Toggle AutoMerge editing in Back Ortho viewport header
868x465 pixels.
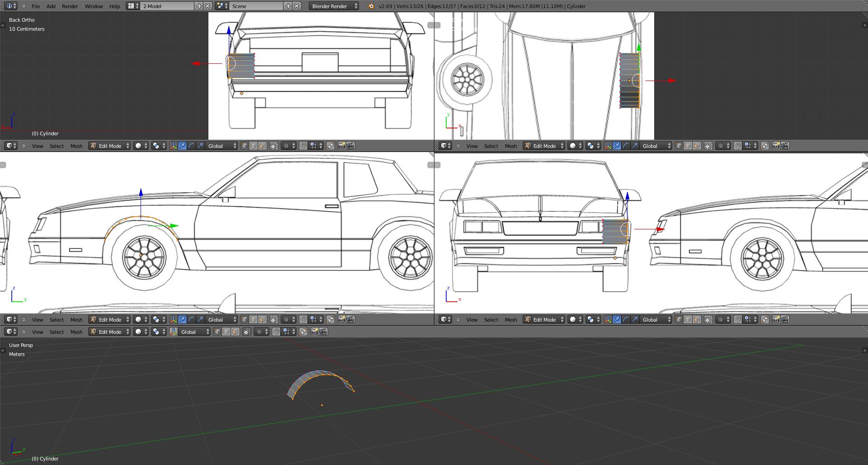coord(331,146)
